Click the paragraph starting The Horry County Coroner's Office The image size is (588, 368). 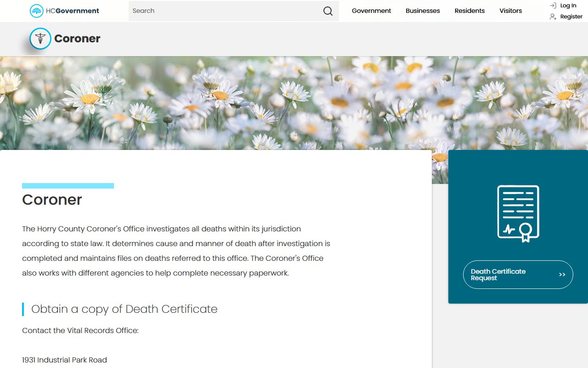click(176, 251)
